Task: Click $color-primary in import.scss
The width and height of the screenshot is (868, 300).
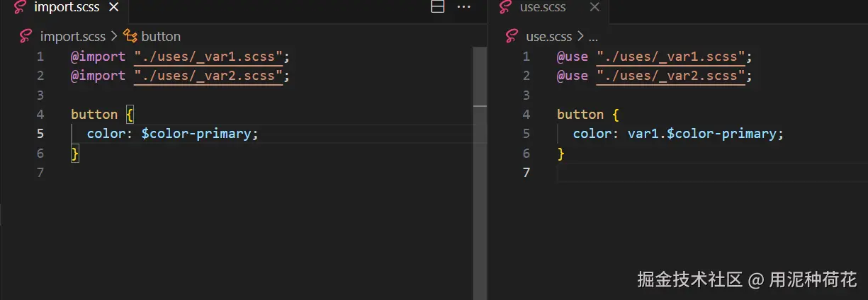Action: pyautogui.click(x=196, y=133)
